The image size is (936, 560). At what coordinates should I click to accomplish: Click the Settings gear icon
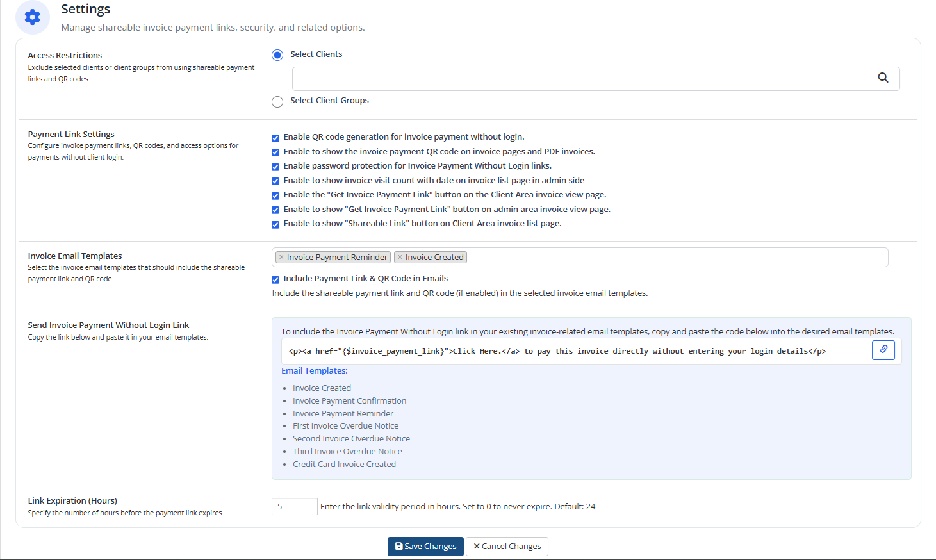click(33, 17)
